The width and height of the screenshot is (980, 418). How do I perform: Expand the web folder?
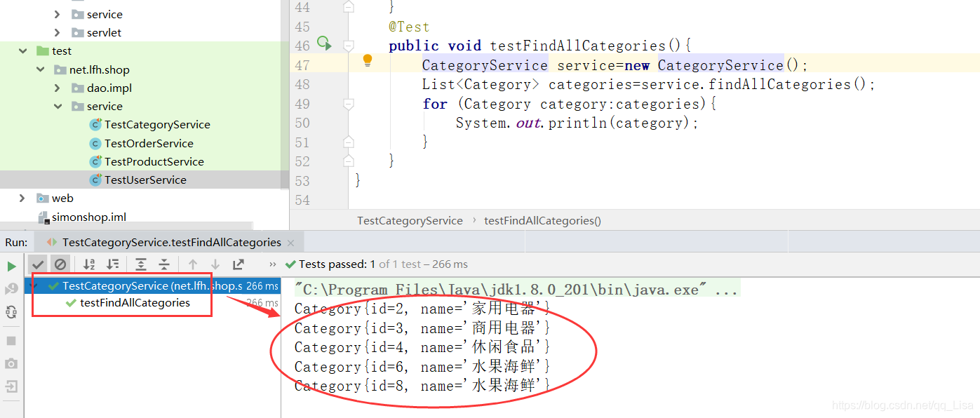(x=23, y=198)
